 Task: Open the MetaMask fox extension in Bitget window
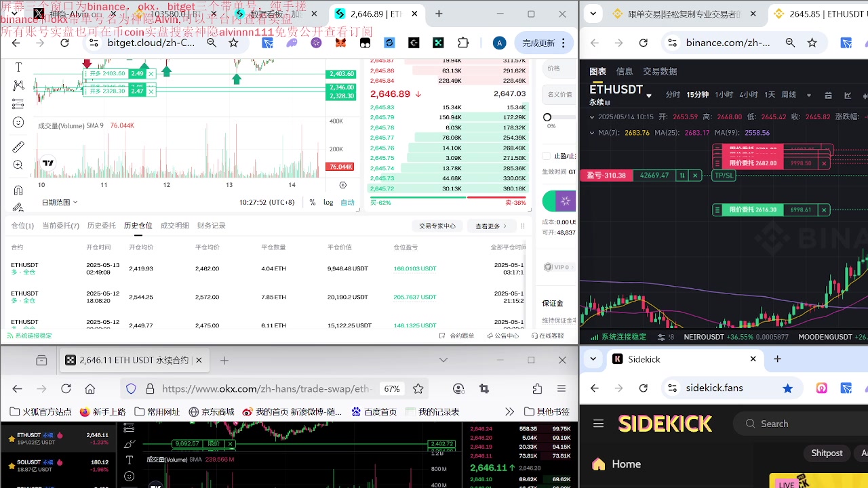click(341, 43)
